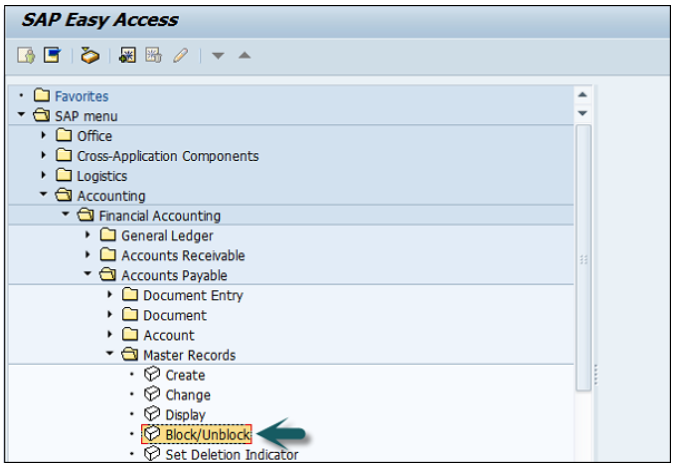Click the User menu toolbar icon
This screenshot has height=467, width=677.
(x=27, y=55)
